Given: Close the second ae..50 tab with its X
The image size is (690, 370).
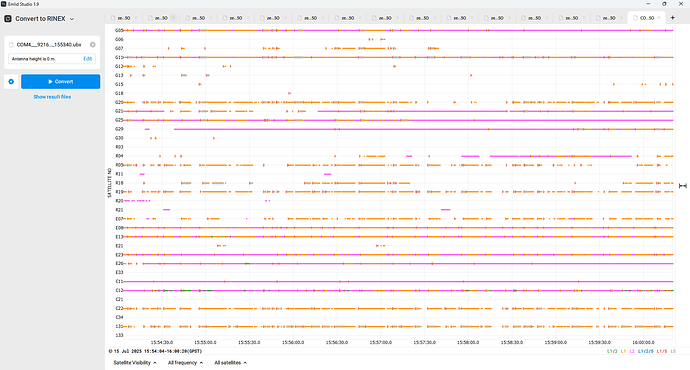Looking at the screenshot, I should [x=173, y=18].
